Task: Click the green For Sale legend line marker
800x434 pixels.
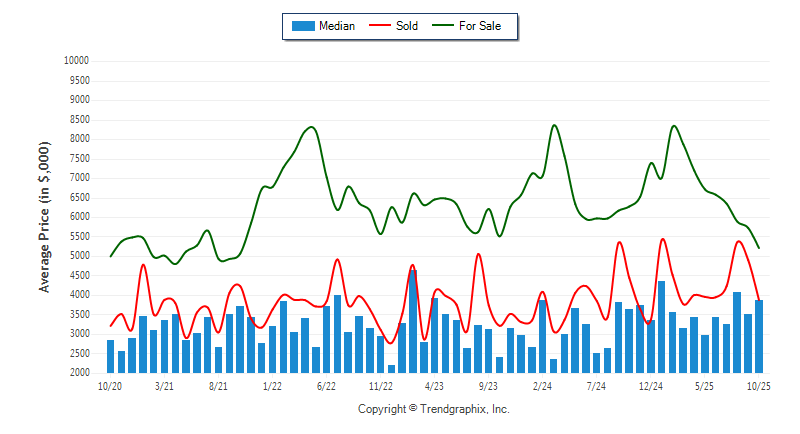Action: click(x=443, y=26)
